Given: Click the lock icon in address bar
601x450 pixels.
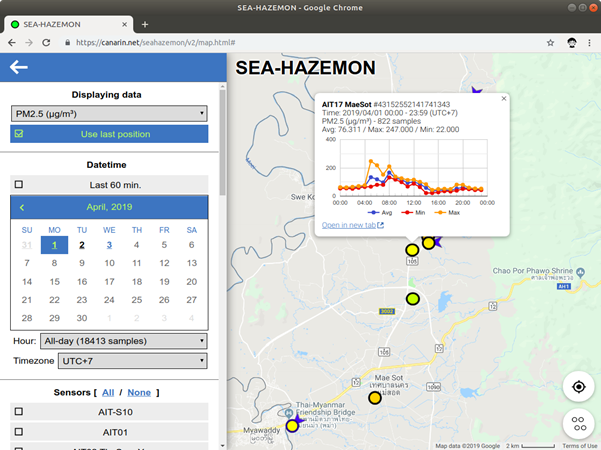Looking at the screenshot, I should 67,43.
